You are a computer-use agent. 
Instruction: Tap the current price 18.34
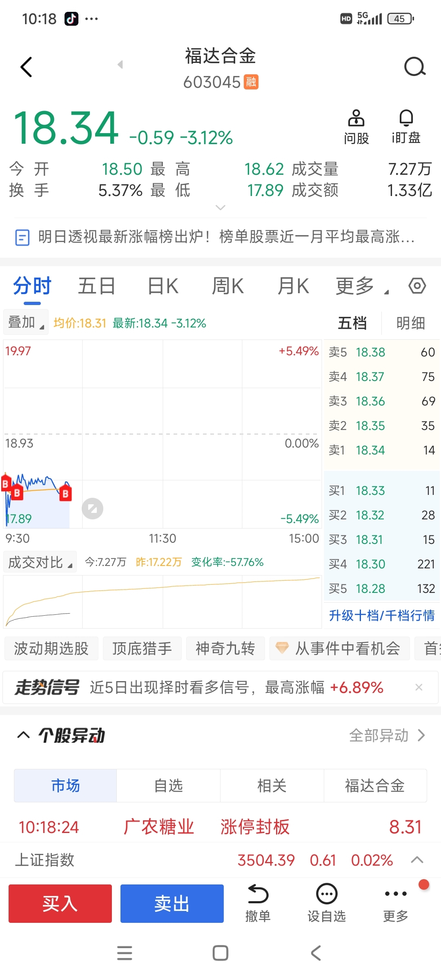(66, 128)
